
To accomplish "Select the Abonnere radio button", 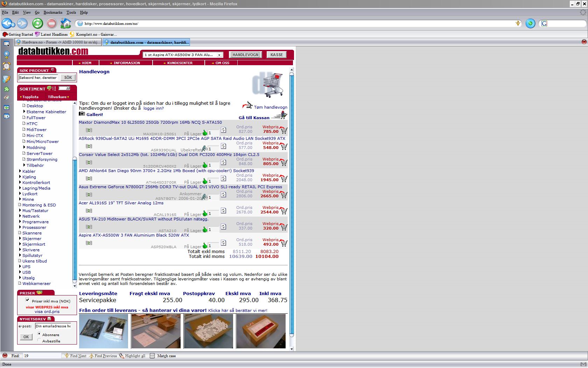I will [x=39, y=334].
